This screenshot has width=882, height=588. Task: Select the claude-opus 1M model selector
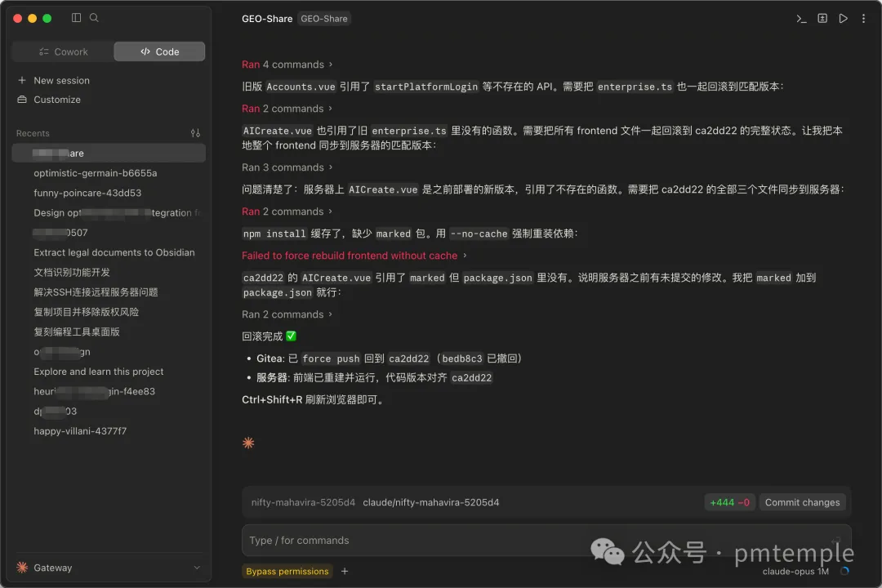[x=795, y=572]
